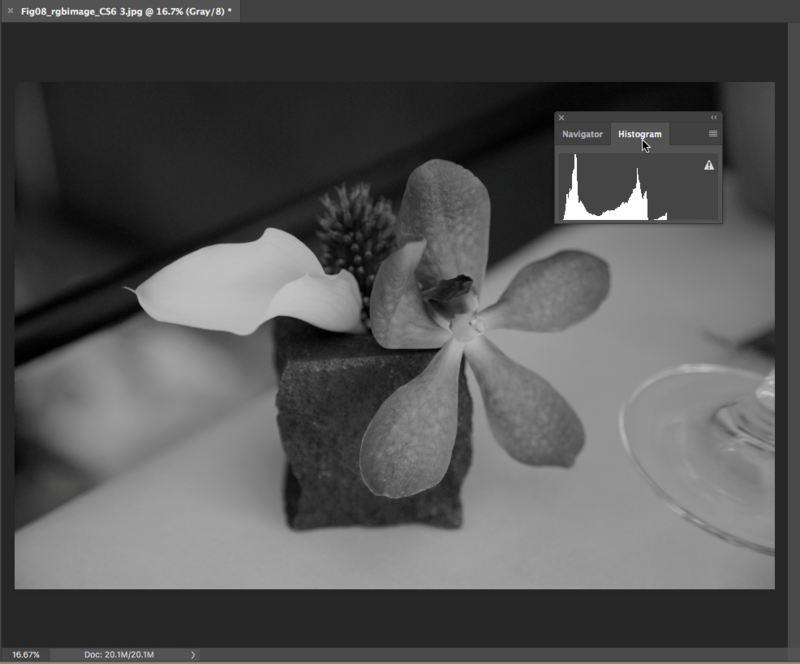Select the Histogram tab
This screenshot has width=800, height=664.
coord(639,134)
